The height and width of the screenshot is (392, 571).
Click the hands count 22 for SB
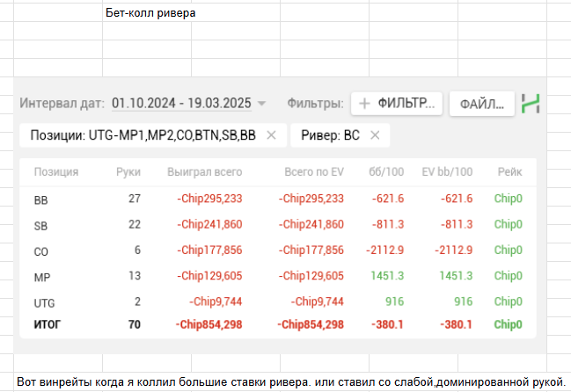(x=135, y=224)
